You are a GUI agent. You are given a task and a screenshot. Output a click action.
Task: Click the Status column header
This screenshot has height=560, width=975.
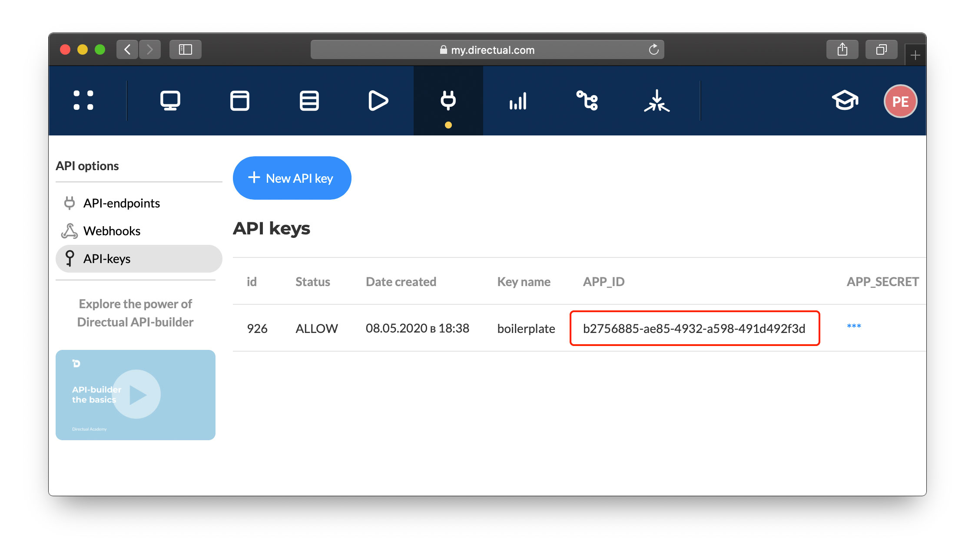coord(312,282)
